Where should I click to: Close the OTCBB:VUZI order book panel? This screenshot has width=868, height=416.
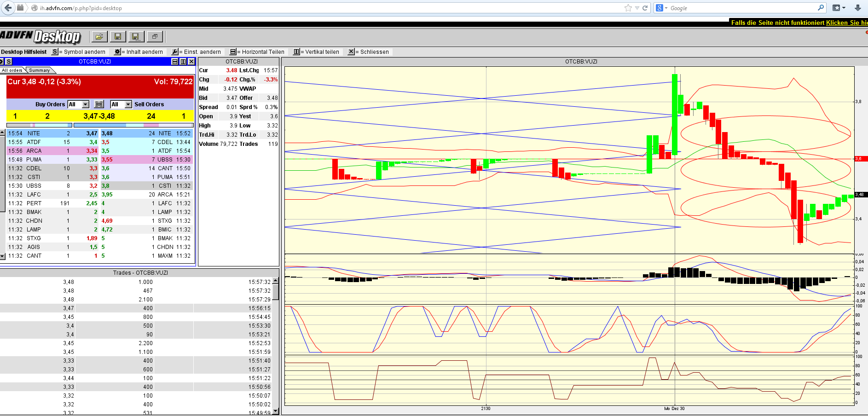pos(191,62)
